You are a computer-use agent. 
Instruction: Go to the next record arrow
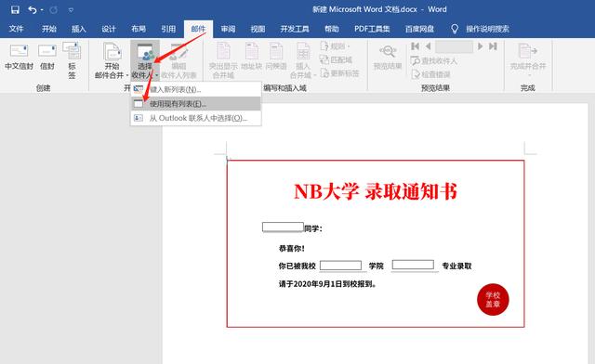coord(480,46)
